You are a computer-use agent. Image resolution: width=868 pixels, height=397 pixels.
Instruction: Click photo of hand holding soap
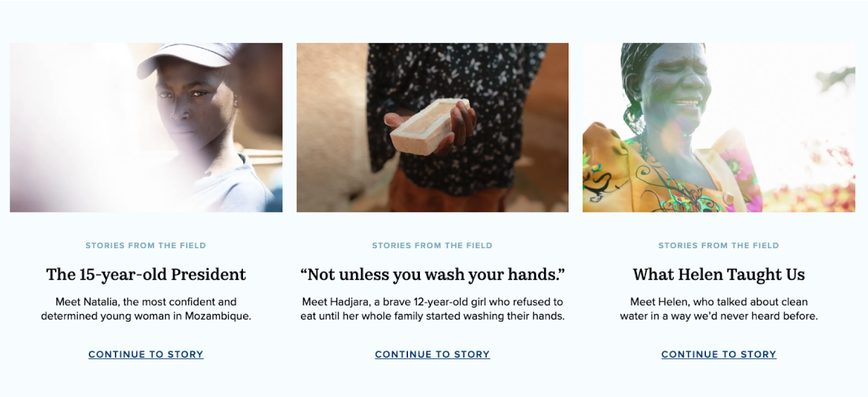(432, 128)
